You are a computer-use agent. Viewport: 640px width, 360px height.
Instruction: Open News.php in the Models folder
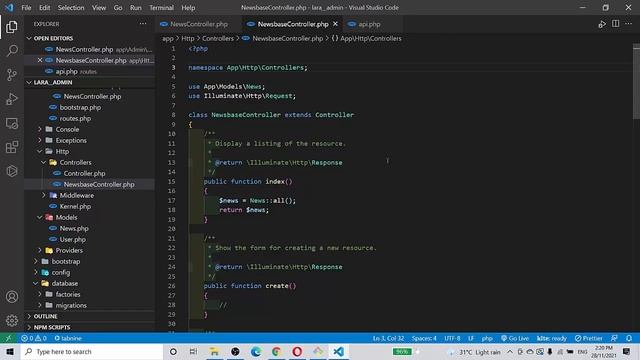pyautogui.click(x=74, y=228)
